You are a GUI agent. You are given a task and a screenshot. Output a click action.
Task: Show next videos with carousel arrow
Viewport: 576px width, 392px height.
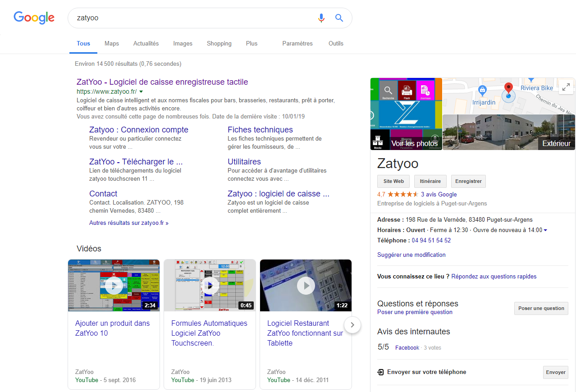click(352, 324)
